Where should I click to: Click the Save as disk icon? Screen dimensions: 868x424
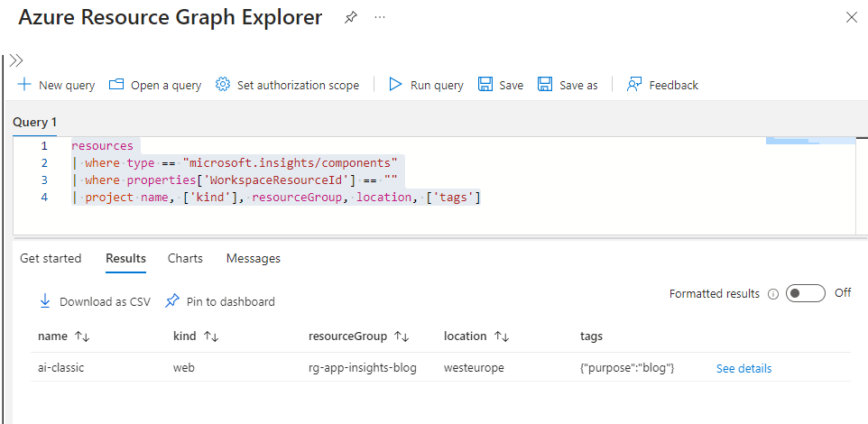tap(545, 85)
